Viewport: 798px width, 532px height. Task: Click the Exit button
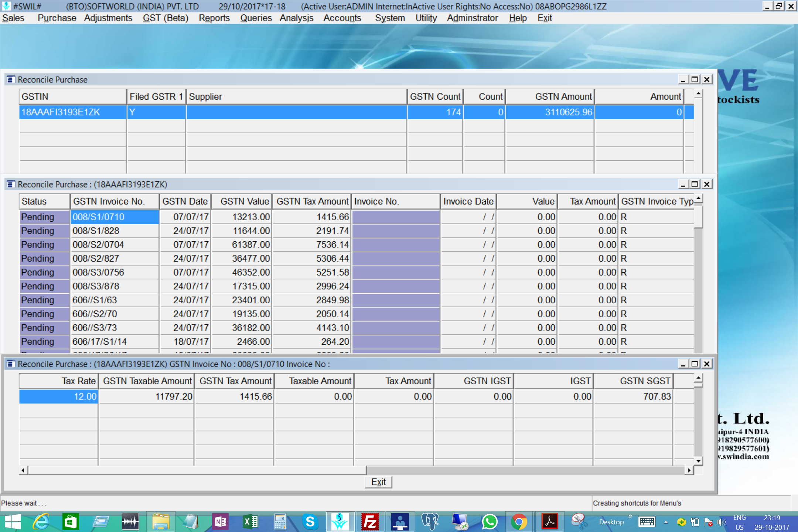[378, 482]
